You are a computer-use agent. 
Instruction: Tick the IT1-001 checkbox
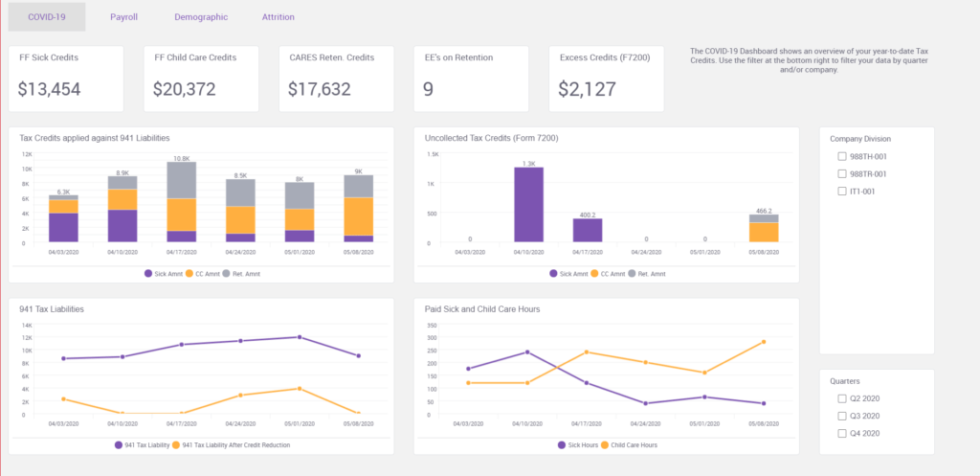point(842,192)
